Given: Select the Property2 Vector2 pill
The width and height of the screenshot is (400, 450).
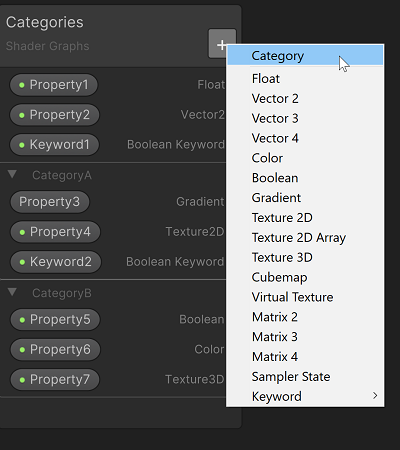Looking at the screenshot, I should click(x=54, y=115).
